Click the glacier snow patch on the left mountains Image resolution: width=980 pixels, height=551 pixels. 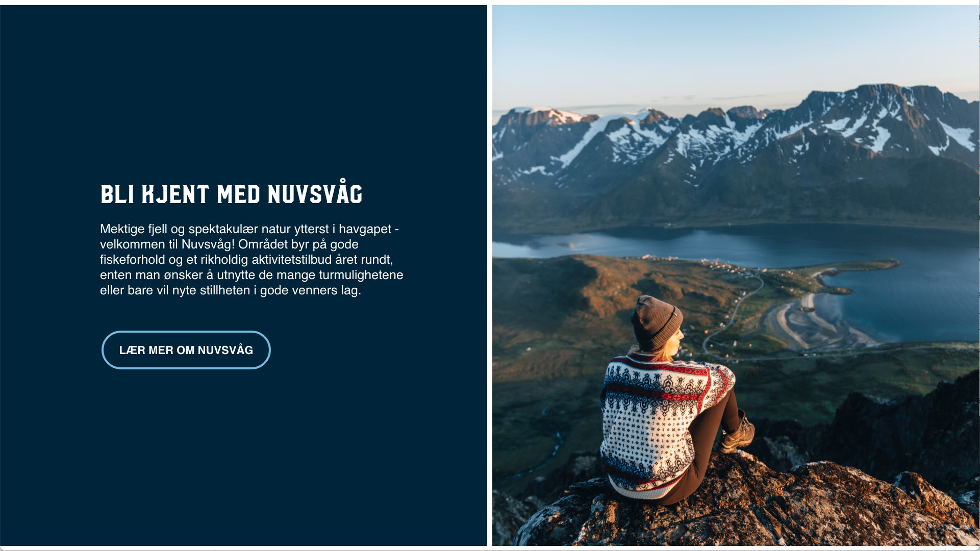(587, 138)
